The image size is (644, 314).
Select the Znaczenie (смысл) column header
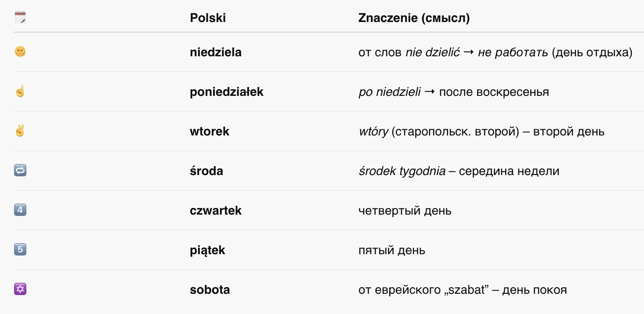pos(414,18)
